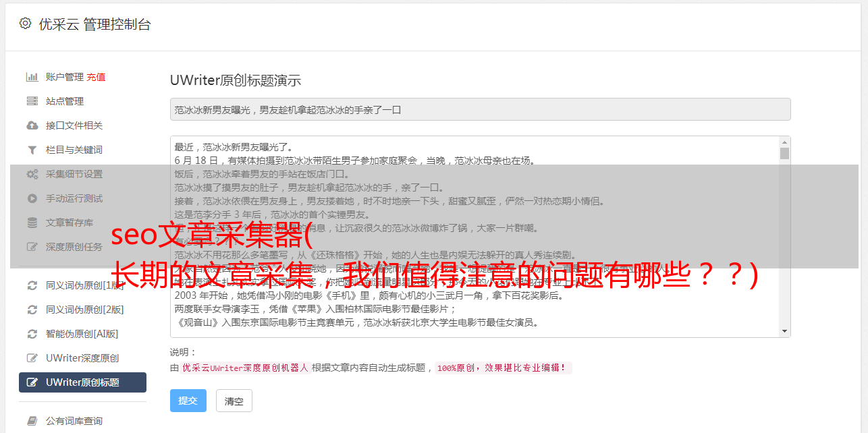Click the bar chart icon for 账户管理

(32, 77)
